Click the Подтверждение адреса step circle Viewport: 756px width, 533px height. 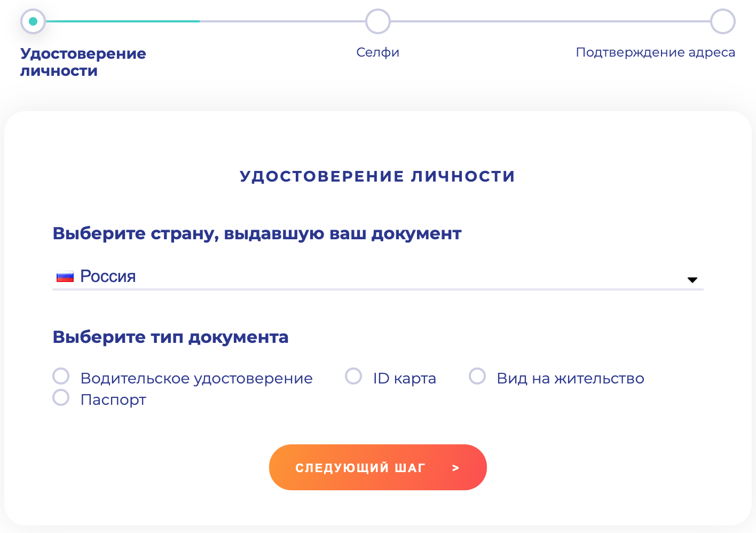722,21
